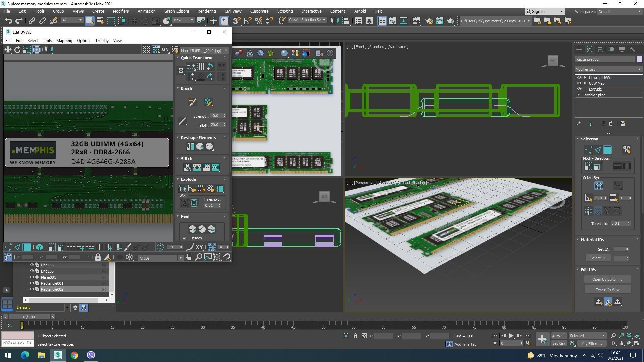The height and width of the screenshot is (362, 644).
Task: Click the Tweak In View button
Action: coord(607,290)
